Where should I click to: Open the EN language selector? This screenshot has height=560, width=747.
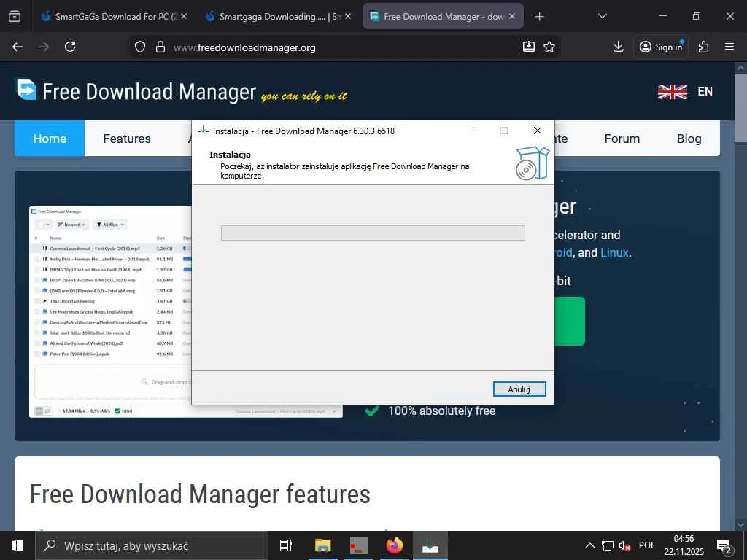pos(705,91)
